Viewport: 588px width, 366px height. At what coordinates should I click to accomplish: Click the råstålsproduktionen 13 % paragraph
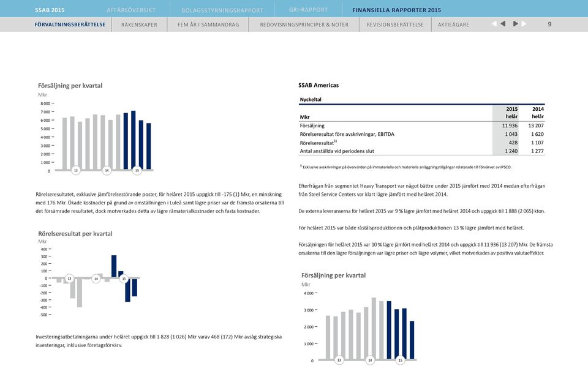pyautogui.click(x=411, y=228)
